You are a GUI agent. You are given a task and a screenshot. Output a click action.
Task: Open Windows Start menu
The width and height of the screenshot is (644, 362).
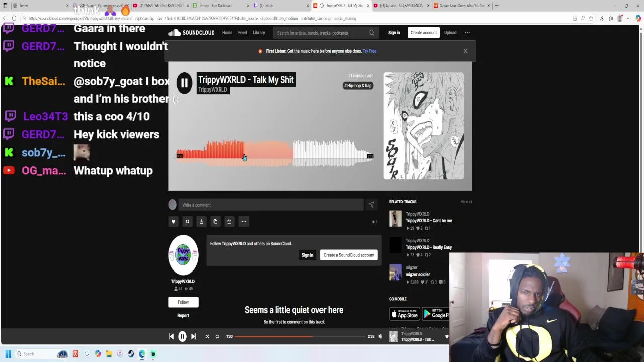point(8,354)
